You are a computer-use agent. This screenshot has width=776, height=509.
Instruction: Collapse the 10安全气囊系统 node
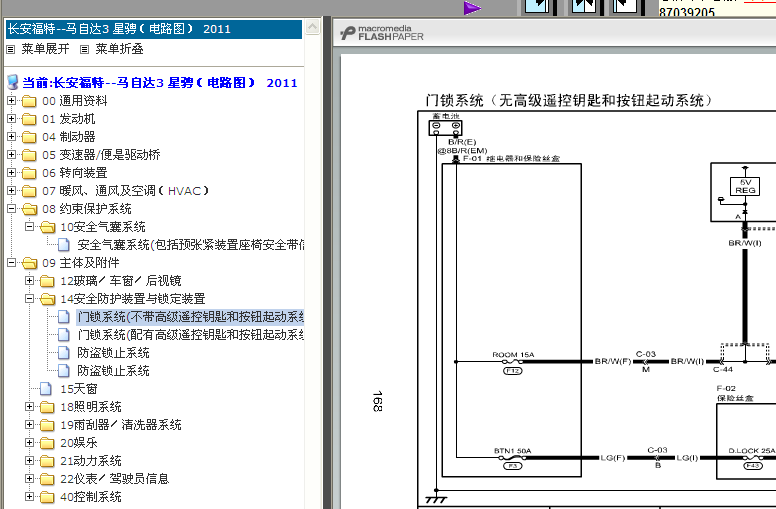[29, 227]
